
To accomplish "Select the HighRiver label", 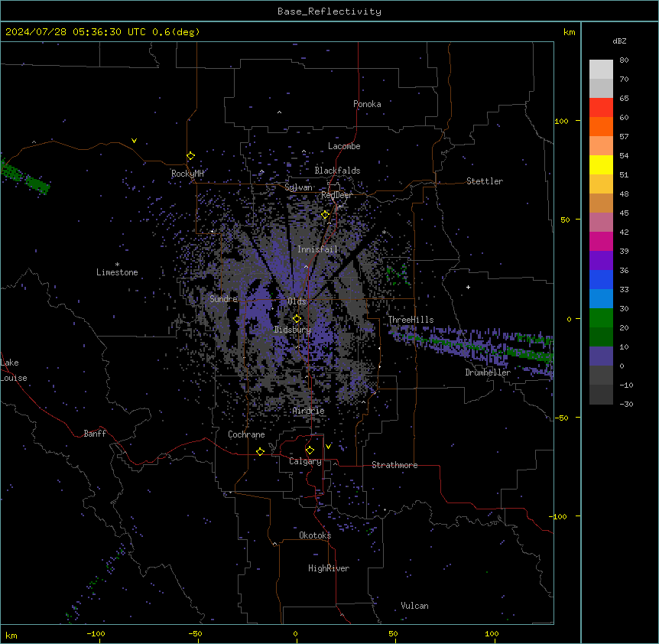I will click(x=329, y=568).
